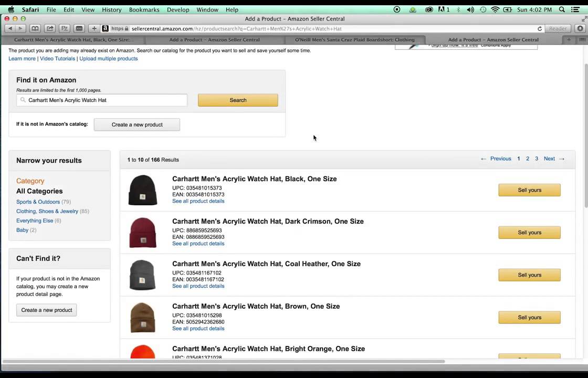The height and width of the screenshot is (378, 588).
Task: Click the black hat thumbnail
Action: point(142,190)
